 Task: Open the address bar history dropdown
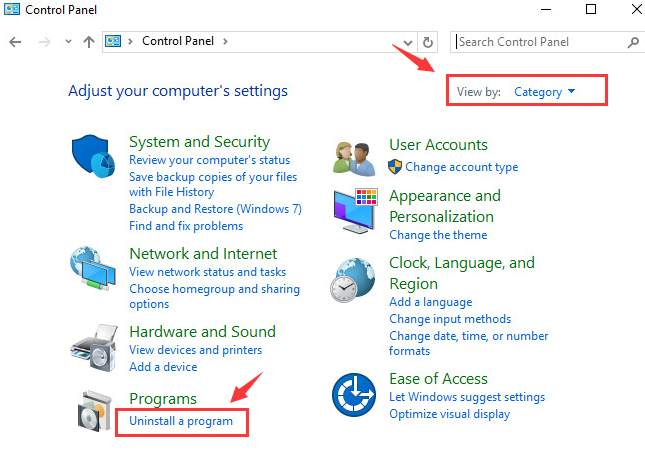click(408, 42)
